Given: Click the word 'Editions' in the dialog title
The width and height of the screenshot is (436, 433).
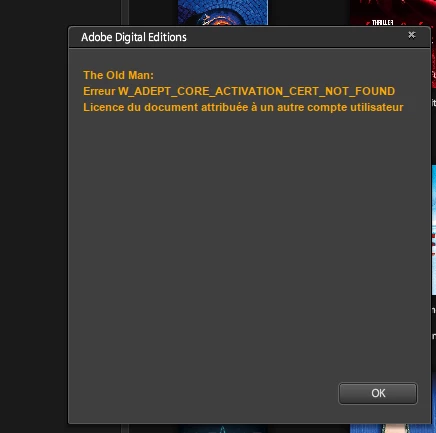Looking at the screenshot, I should pos(167,37).
